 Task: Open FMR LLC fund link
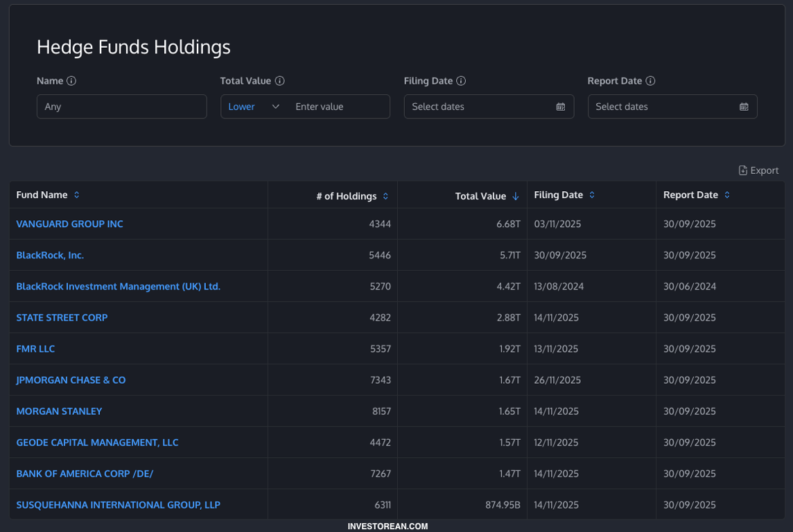(35, 349)
